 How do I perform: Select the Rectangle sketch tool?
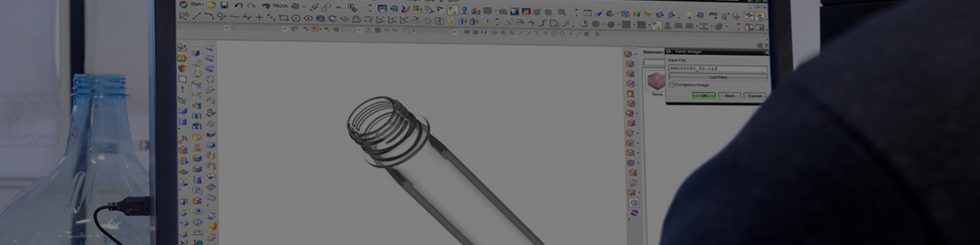tap(283, 18)
